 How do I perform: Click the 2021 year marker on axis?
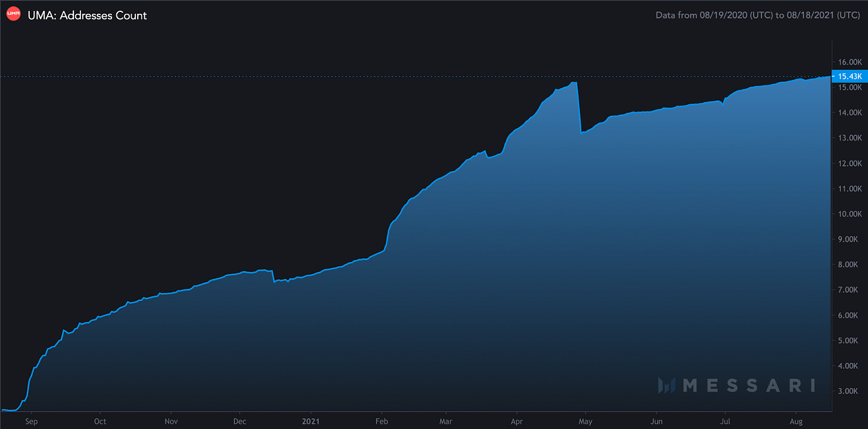[311, 420]
